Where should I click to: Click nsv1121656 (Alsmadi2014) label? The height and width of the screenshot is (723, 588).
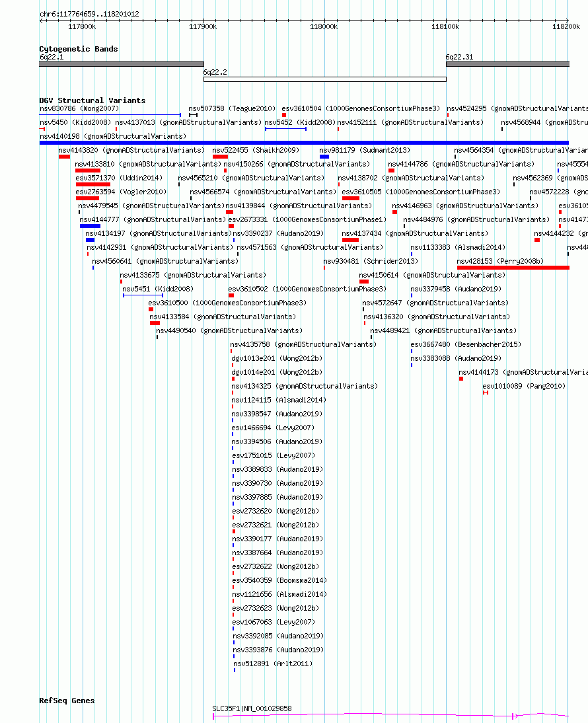click(279, 594)
